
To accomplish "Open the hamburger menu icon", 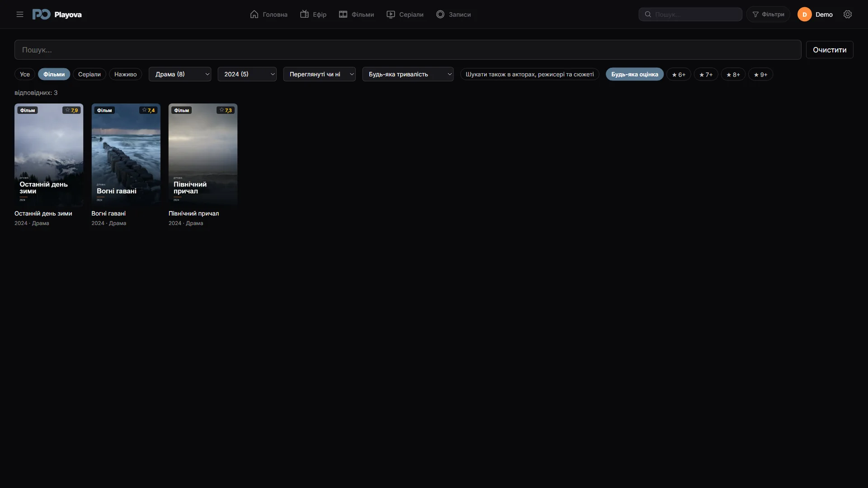I will pos(20,14).
